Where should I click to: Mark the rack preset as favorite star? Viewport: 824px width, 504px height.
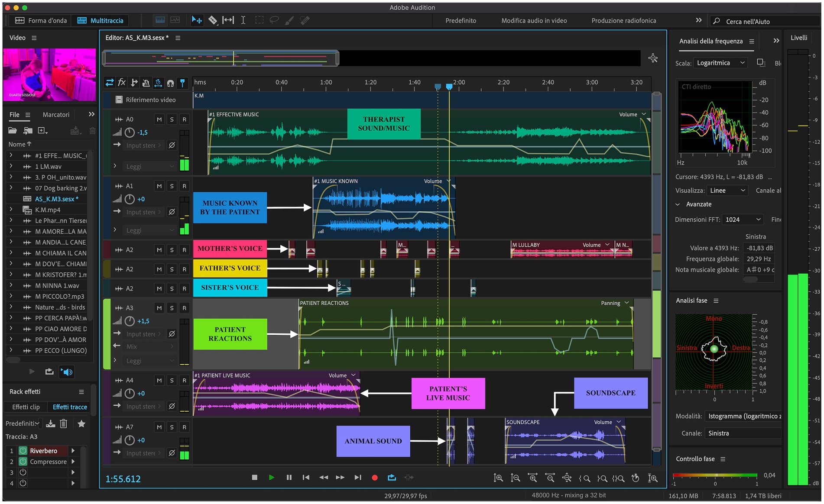pyautogui.click(x=81, y=423)
